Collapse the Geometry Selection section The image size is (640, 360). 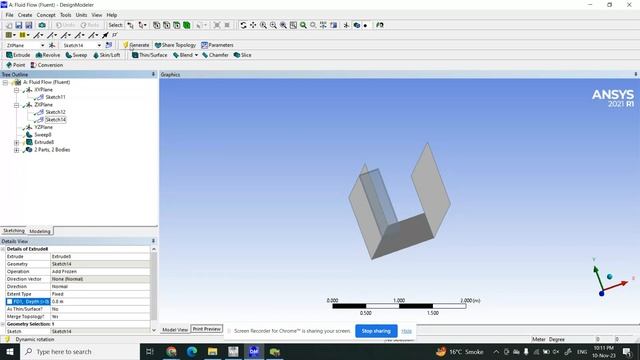(x=3, y=324)
